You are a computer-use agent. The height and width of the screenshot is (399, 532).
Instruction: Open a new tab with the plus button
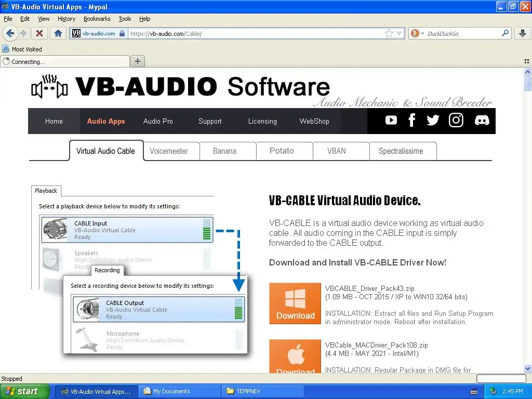click(x=137, y=61)
